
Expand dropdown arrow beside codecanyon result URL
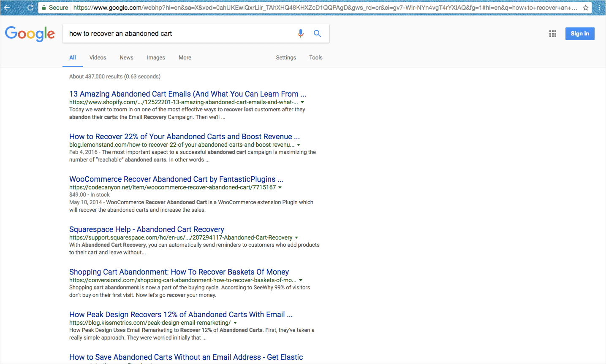pyautogui.click(x=280, y=187)
